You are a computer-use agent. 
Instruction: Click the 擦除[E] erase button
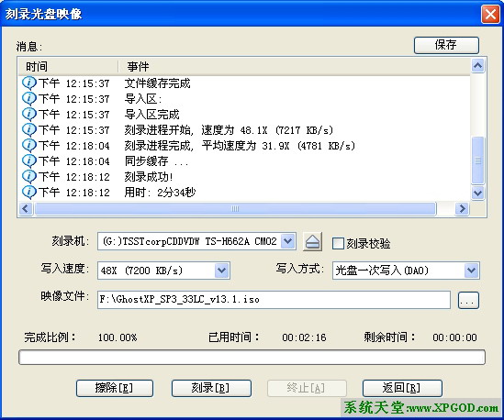click(115, 388)
